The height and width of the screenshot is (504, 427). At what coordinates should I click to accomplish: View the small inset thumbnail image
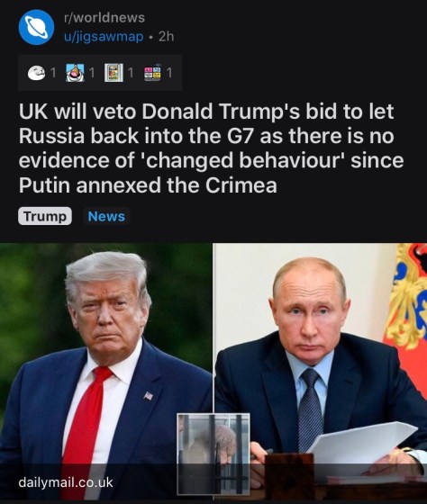(213, 454)
